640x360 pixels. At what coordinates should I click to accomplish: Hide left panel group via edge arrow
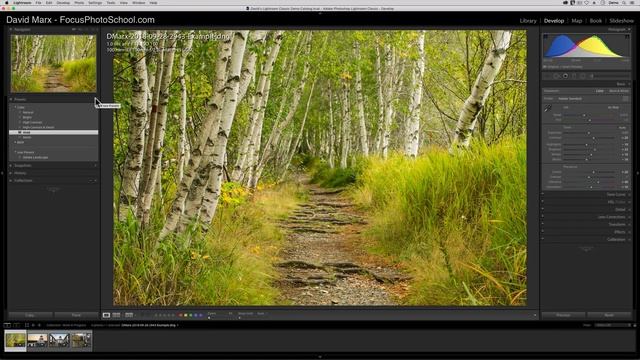click(2, 173)
